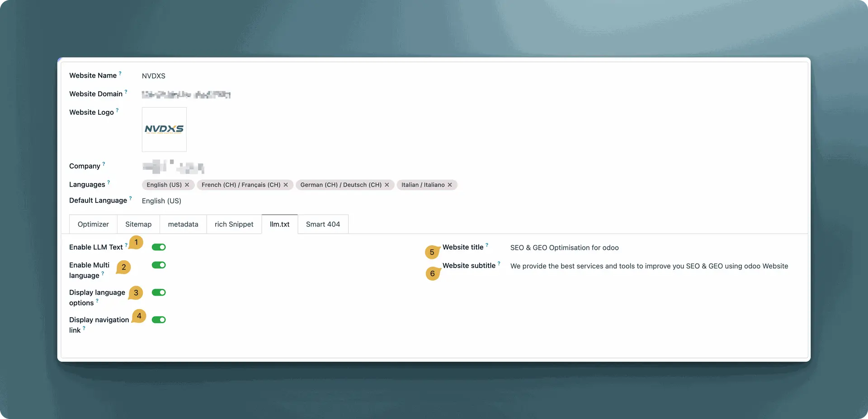Click help icon next to Languages label

108,182
